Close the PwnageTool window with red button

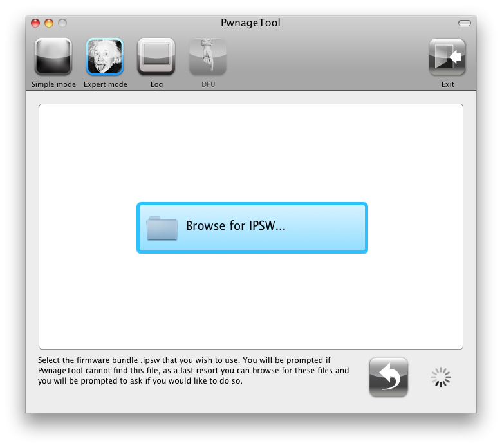(36, 23)
